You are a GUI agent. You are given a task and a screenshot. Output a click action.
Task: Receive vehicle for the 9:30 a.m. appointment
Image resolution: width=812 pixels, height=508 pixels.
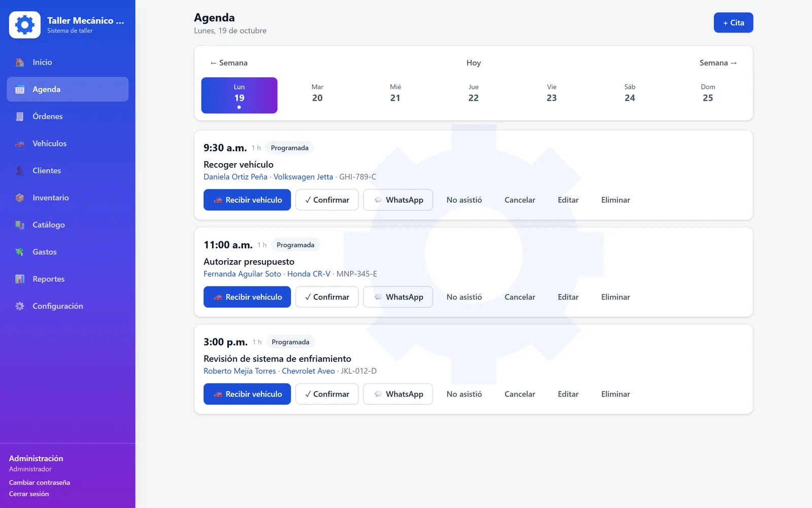pos(247,200)
